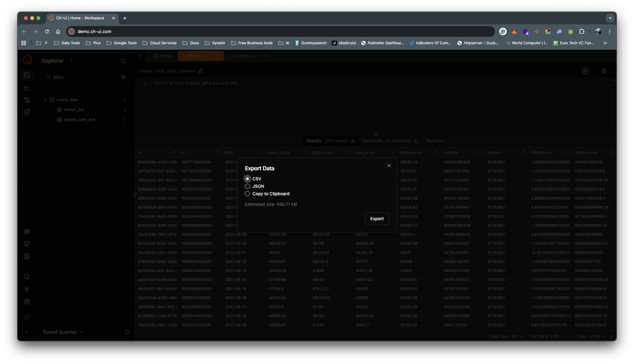Click the advanced search icon in Explorer
The image size is (634, 364).
pos(124,77)
